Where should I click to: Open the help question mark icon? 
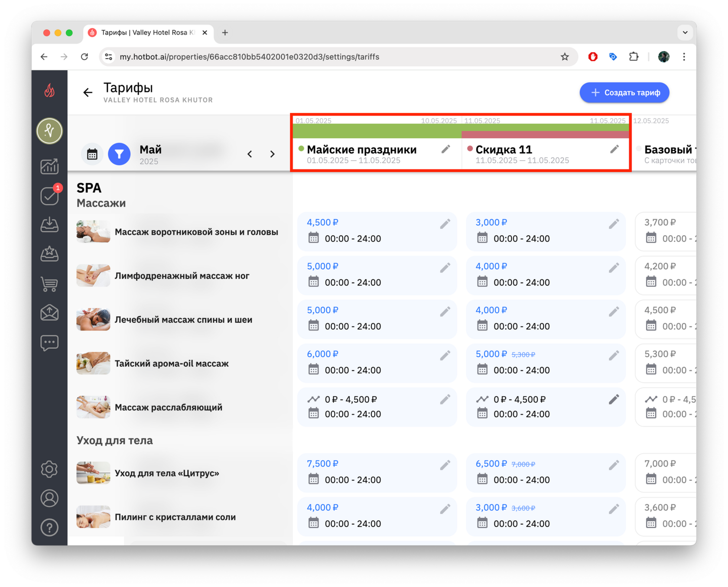(49, 528)
